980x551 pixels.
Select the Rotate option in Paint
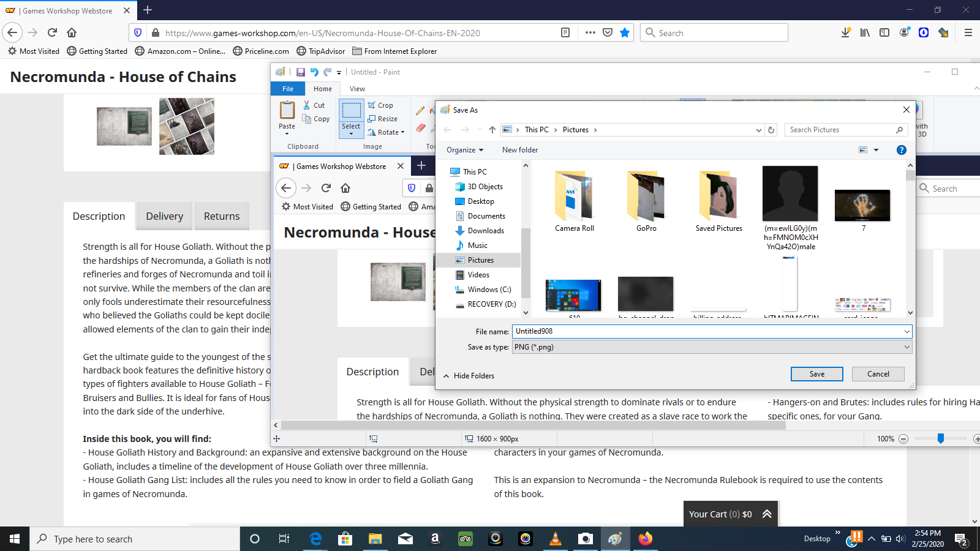point(386,132)
